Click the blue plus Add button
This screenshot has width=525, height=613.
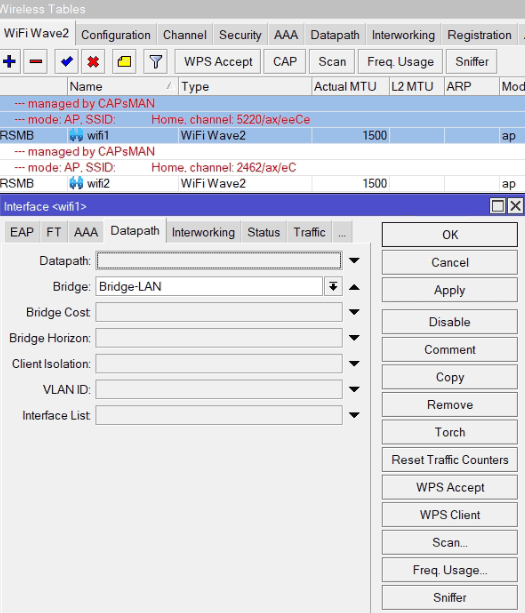(x=9, y=61)
